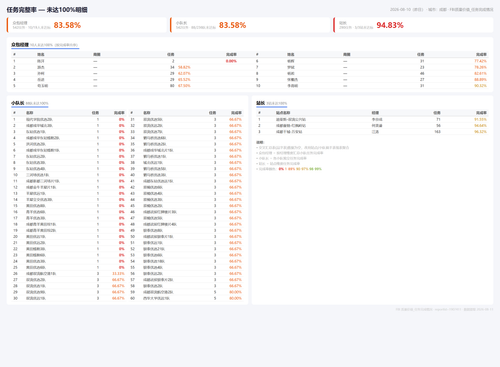Click the 96.32% rate in 站长 table
The height and width of the screenshot is (367, 500).
coord(480,132)
